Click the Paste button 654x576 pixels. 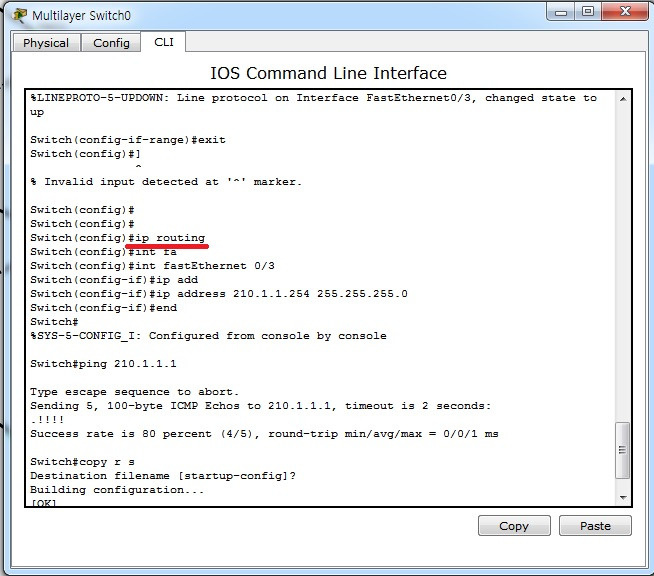[595, 526]
